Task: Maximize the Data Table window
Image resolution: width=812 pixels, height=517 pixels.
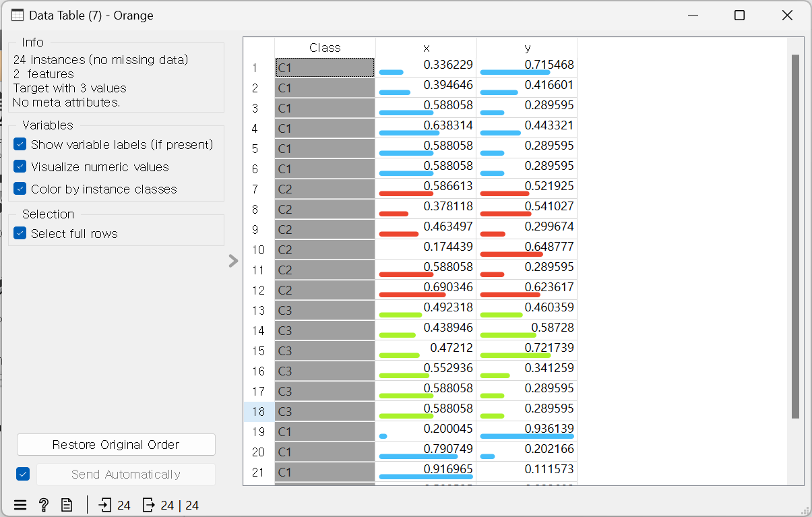Action: [739, 16]
